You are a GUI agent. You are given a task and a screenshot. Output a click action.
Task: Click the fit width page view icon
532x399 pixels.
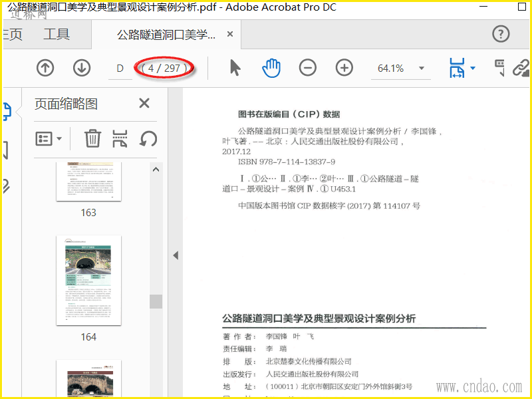click(x=457, y=68)
